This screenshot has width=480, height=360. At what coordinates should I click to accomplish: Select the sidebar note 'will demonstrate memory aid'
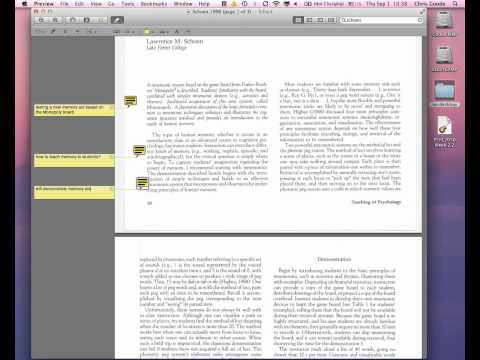click(74, 192)
